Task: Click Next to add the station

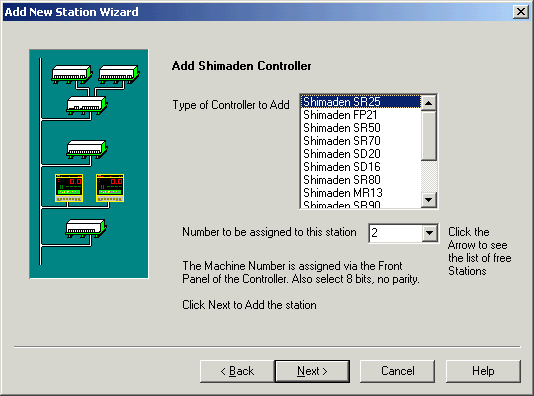Action: (312, 371)
